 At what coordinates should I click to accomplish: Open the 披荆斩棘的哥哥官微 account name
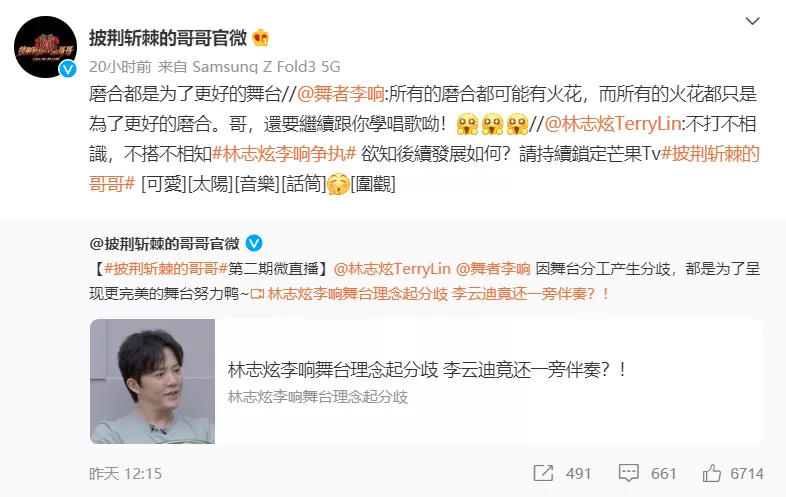pyautogui.click(x=168, y=38)
